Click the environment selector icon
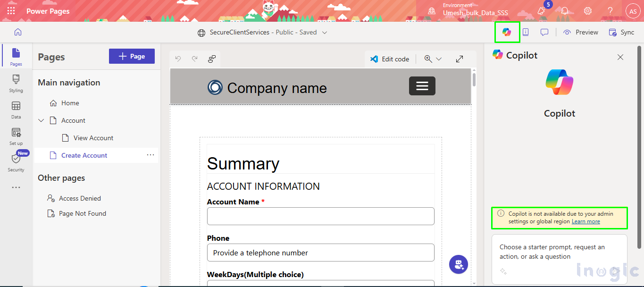This screenshot has height=287, width=644. (x=431, y=11)
